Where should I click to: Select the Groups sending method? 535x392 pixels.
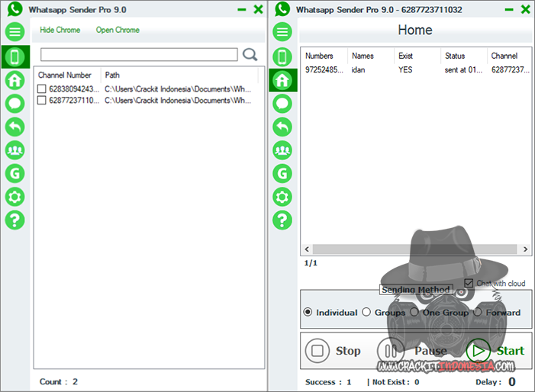[366, 312]
